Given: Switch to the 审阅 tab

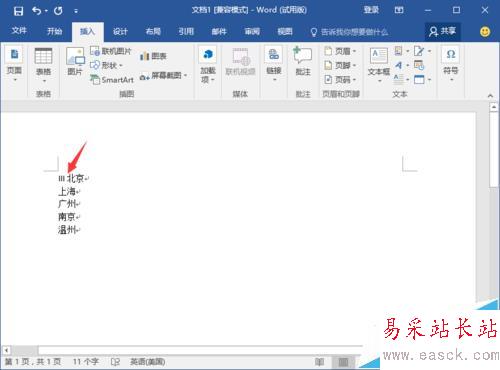Looking at the screenshot, I should pyautogui.click(x=252, y=31).
